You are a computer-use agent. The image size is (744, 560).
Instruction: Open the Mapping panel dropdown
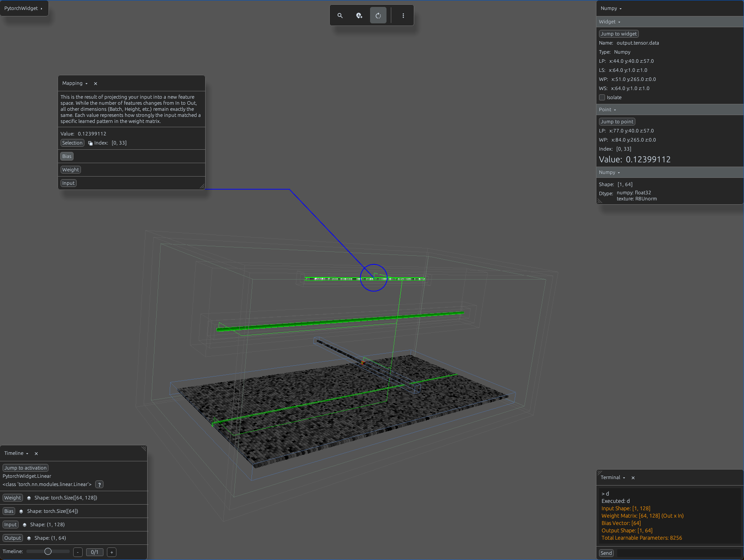coord(75,84)
